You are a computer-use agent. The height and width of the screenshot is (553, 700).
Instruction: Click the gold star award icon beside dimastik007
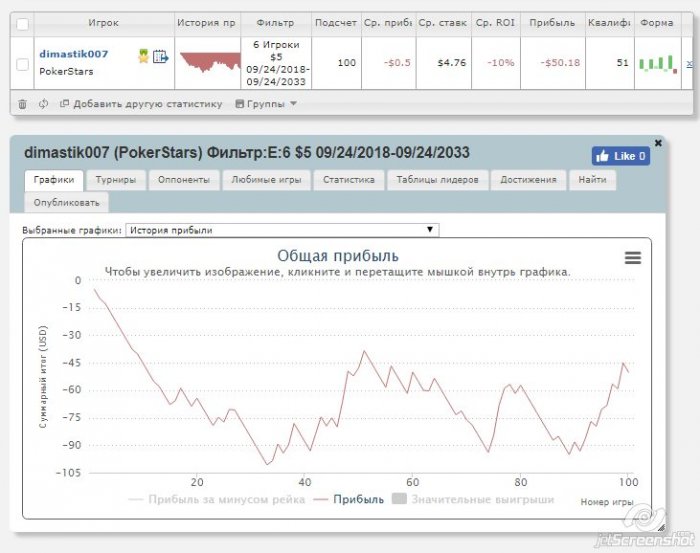point(143,56)
